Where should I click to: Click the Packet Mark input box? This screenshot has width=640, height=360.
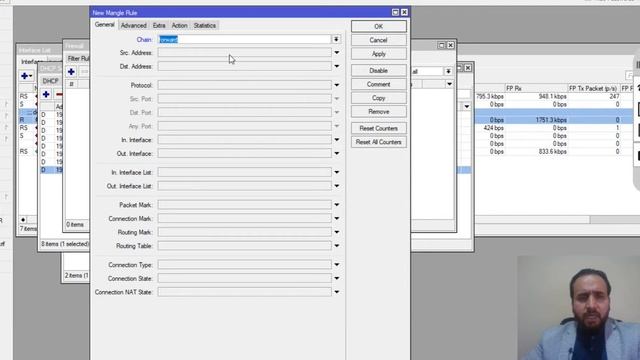tap(244, 205)
